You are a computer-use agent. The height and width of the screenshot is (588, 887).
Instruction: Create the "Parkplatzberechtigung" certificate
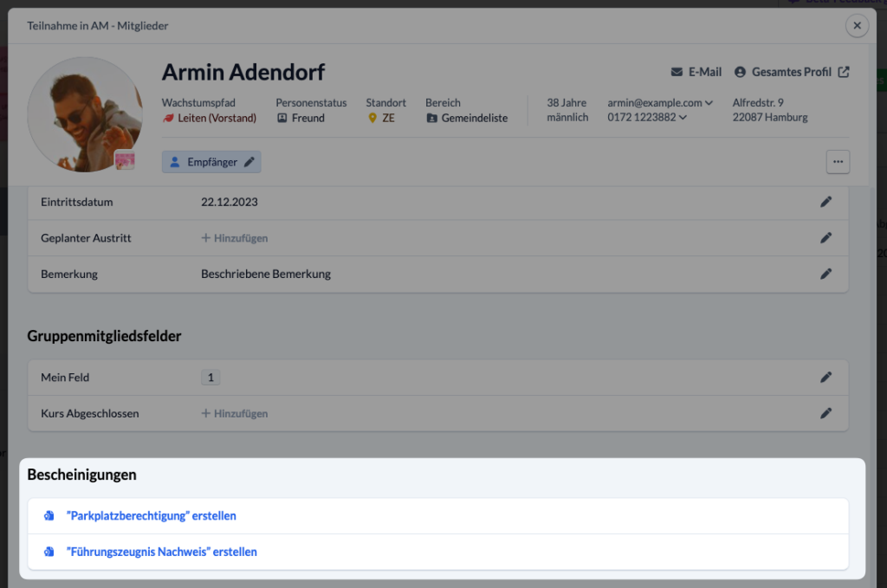point(151,515)
